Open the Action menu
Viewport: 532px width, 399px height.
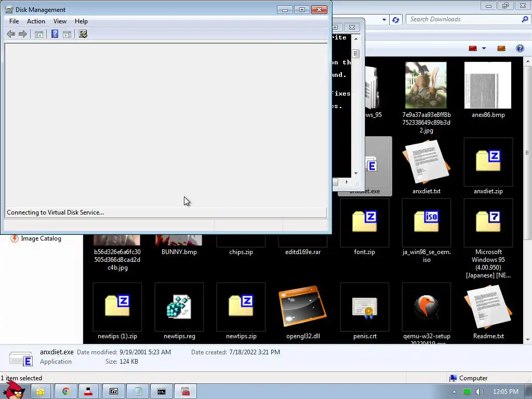pyautogui.click(x=36, y=21)
